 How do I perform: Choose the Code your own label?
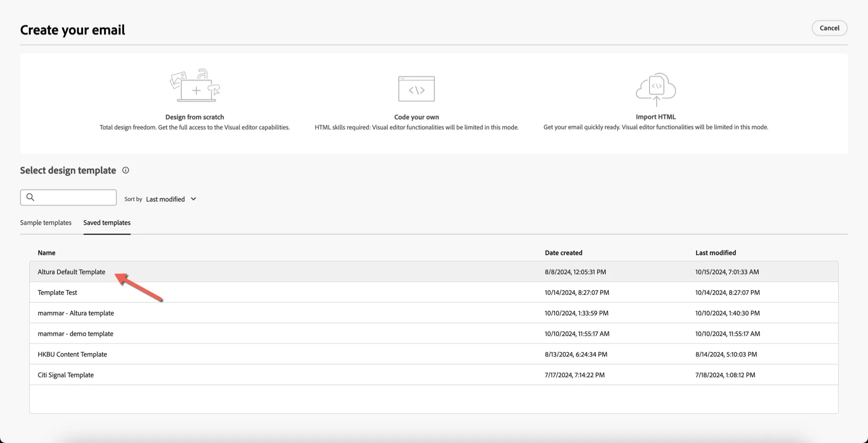[416, 117]
